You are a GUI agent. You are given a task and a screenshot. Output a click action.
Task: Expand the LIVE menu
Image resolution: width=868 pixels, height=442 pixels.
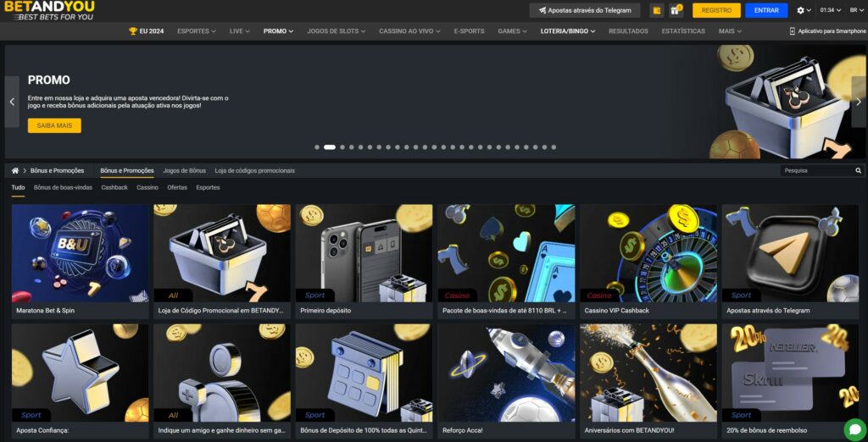coord(240,31)
